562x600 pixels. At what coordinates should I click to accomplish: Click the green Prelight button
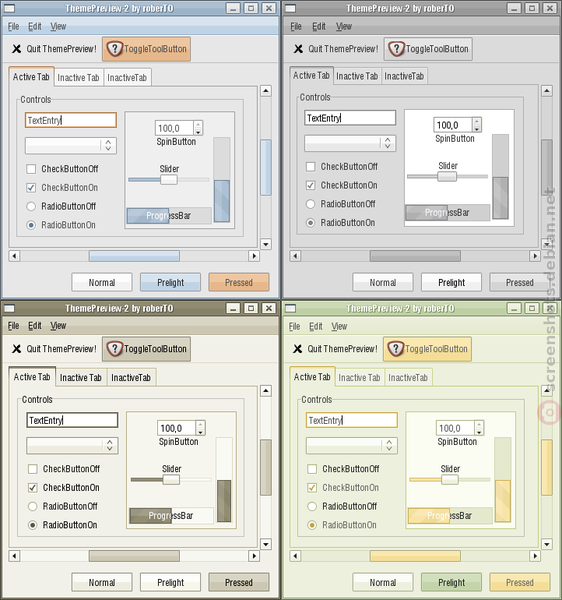pyautogui.click(x=451, y=582)
